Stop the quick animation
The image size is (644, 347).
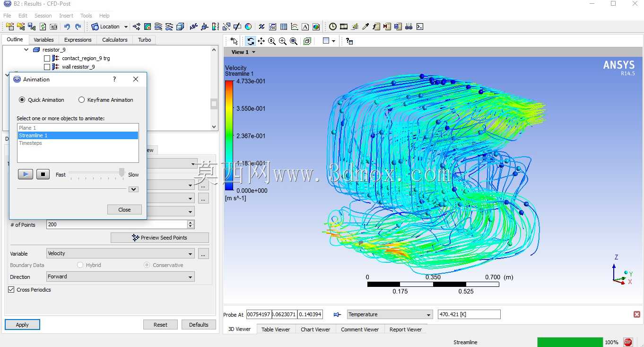43,174
